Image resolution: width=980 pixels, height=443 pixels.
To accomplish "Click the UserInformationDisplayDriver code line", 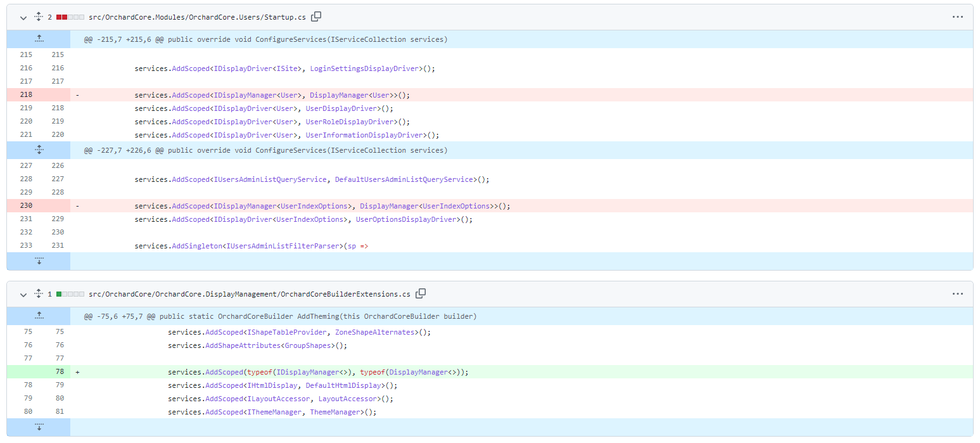I will 287,135.
